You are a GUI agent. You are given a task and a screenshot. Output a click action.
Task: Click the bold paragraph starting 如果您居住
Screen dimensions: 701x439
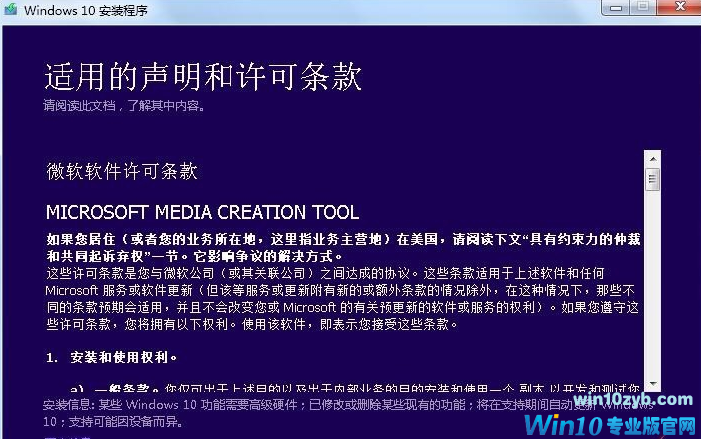(343, 248)
